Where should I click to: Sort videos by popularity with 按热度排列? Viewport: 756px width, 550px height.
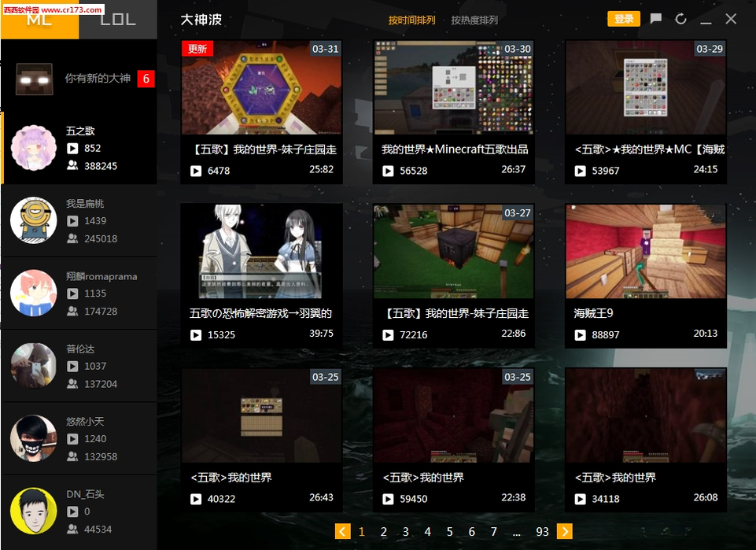474,20
